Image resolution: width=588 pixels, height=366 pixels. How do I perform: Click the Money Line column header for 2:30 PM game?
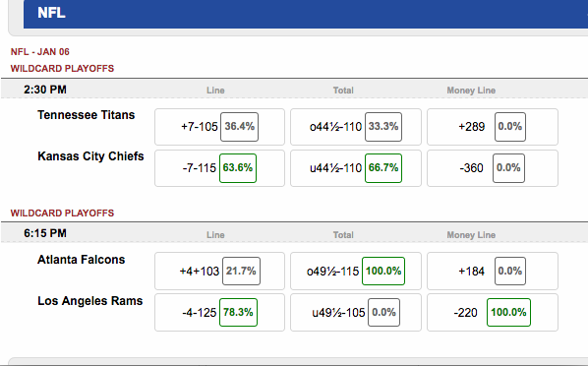[471, 91]
